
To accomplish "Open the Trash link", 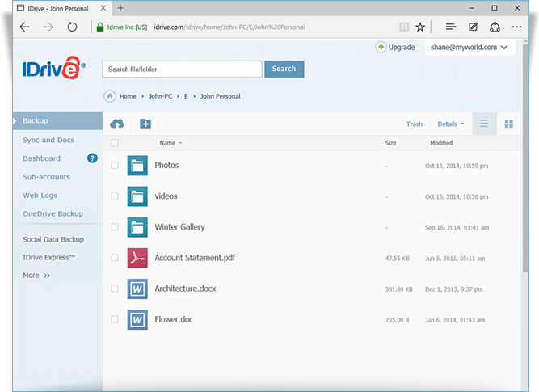I will pos(414,124).
